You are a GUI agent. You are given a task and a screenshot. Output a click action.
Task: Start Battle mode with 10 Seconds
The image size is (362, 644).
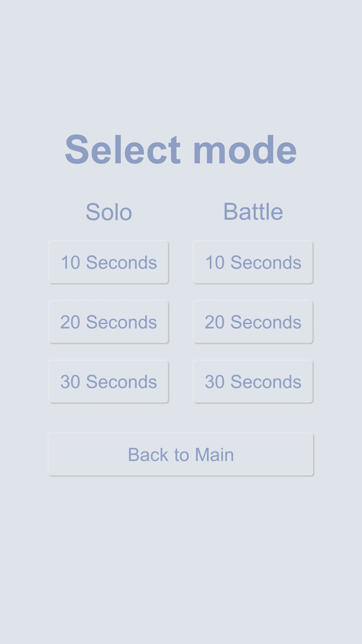pyautogui.click(x=253, y=262)
